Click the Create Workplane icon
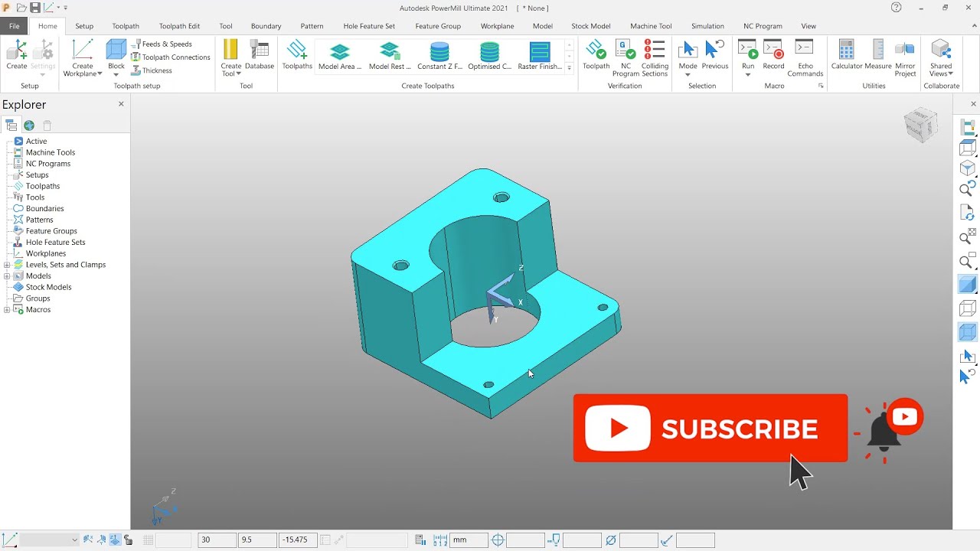The height and width of the screenshot is (551, 980). (x=82, y=51)
